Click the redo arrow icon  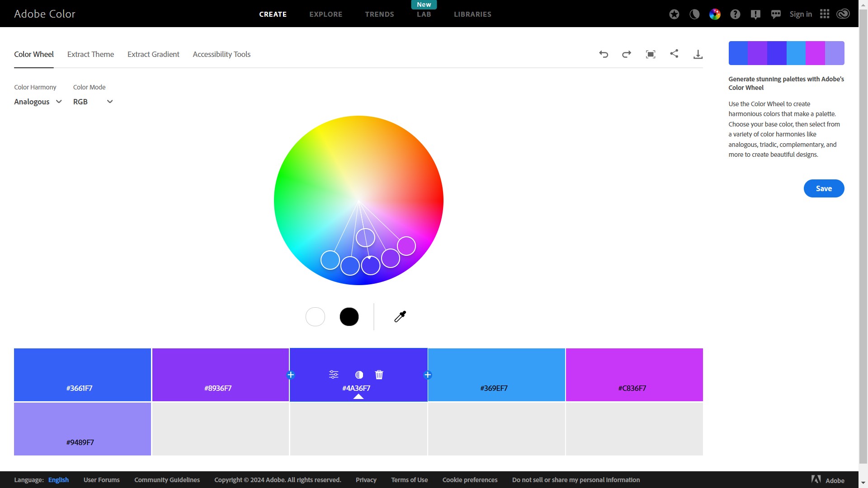[627, 54]
